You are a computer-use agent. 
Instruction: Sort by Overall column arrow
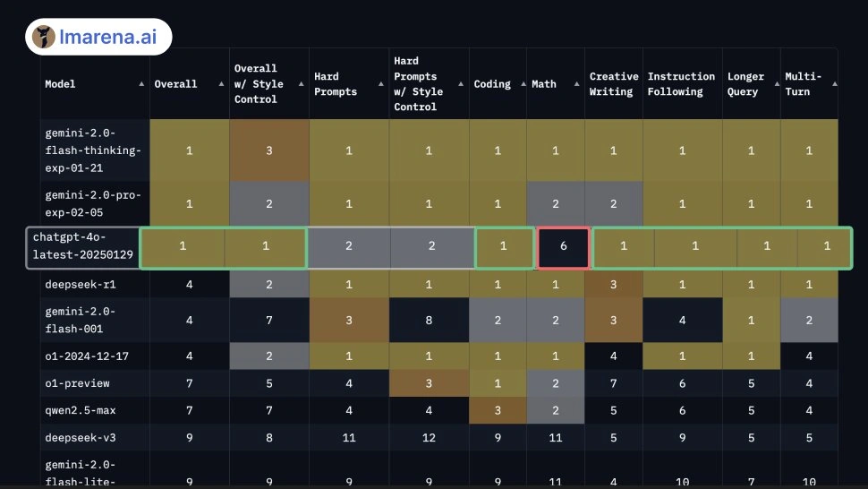[221, 84]
